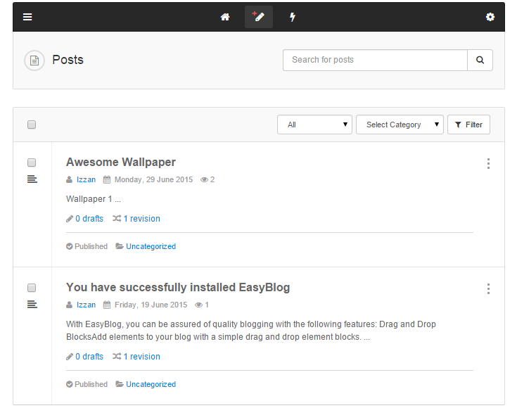Click the eye views icon showing 1

198,305
